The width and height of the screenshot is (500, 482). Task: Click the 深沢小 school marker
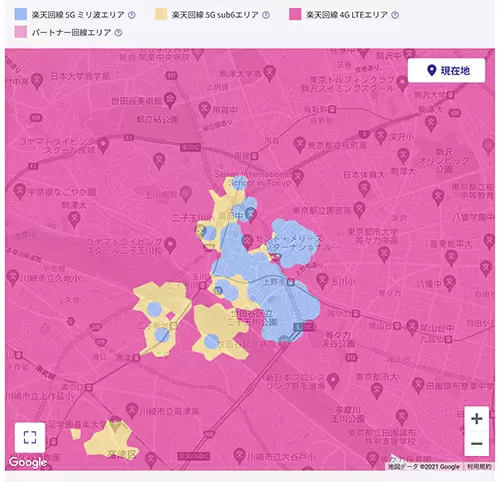381,136
